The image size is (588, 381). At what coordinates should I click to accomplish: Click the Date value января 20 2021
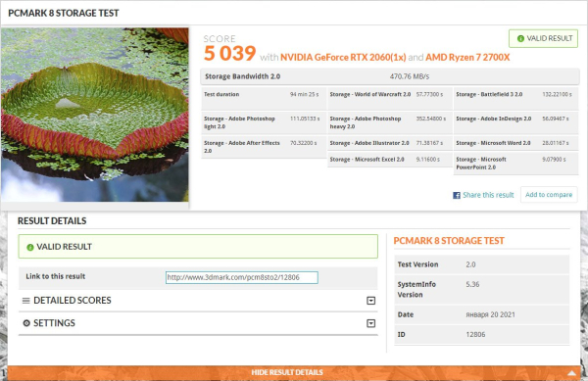(x=491, y=314)
